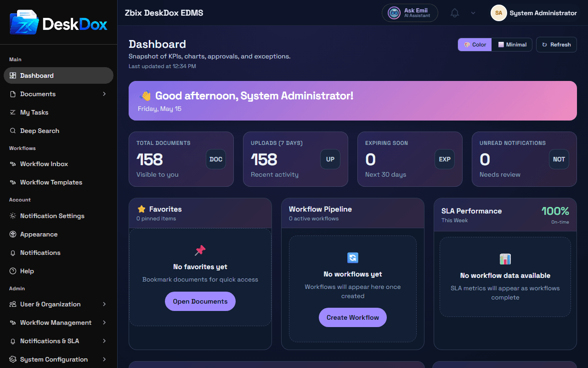Open the Unread Notifications card

point(524,159)
